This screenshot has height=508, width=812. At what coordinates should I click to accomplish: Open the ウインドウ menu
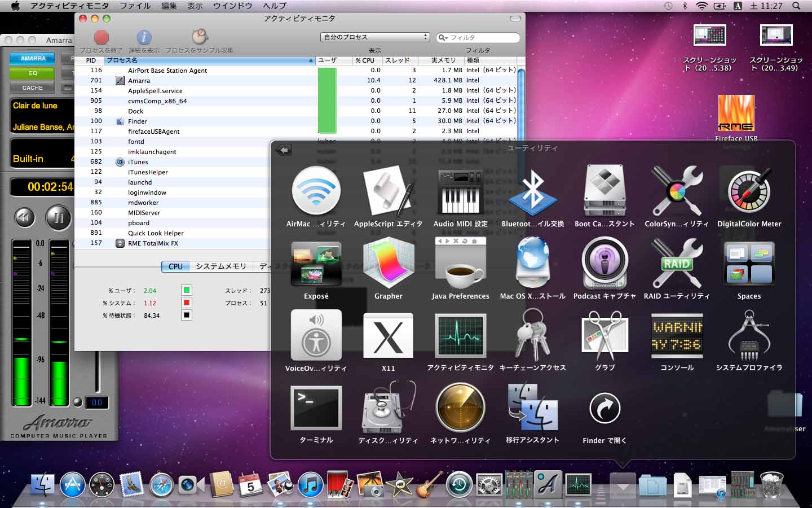232,6
